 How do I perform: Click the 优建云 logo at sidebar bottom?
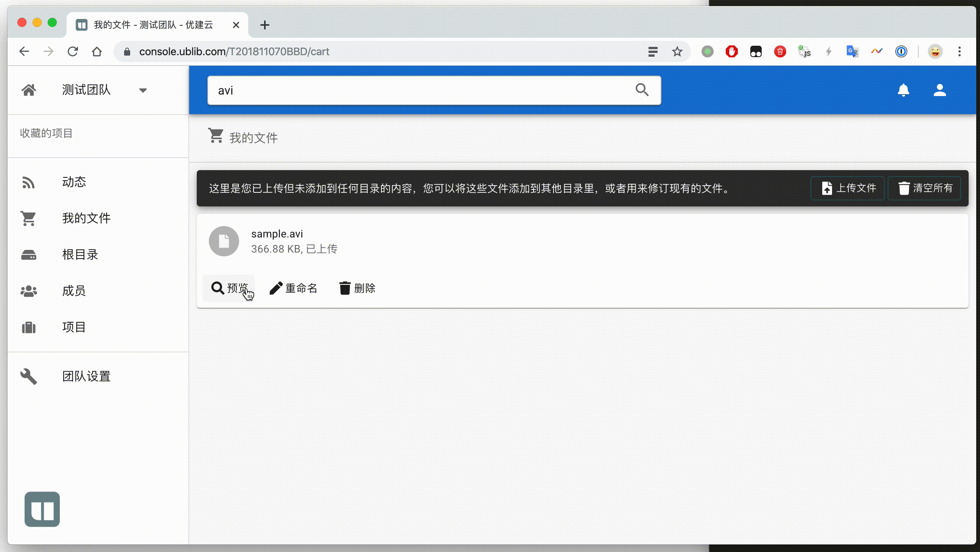[42, 509]
